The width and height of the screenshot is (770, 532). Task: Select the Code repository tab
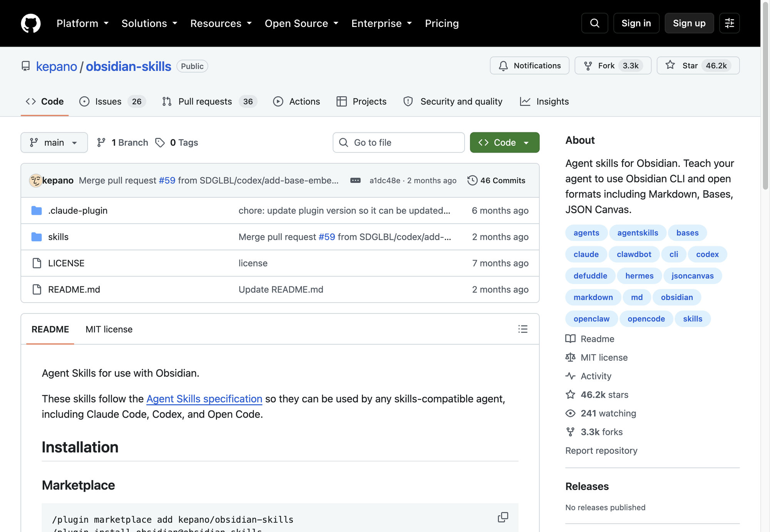pos(45,102)
